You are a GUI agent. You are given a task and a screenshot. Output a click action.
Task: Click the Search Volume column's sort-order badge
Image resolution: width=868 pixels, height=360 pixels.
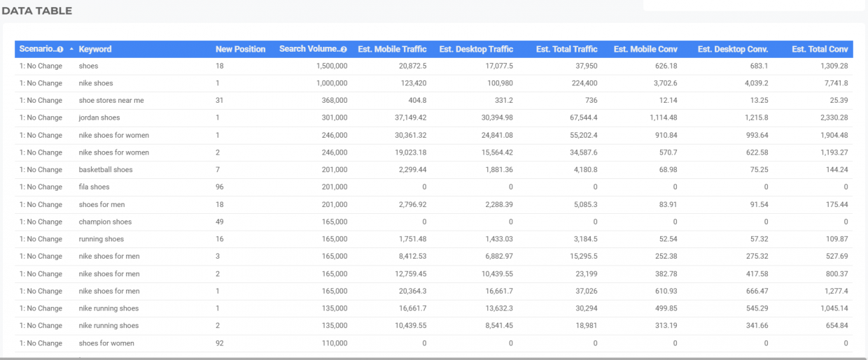tap(344, 50)
